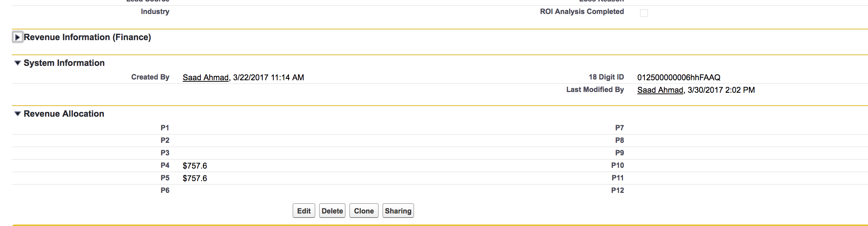Open the Sharing button
The width and height of the screenshot is (868, 226).
[398, 211]
